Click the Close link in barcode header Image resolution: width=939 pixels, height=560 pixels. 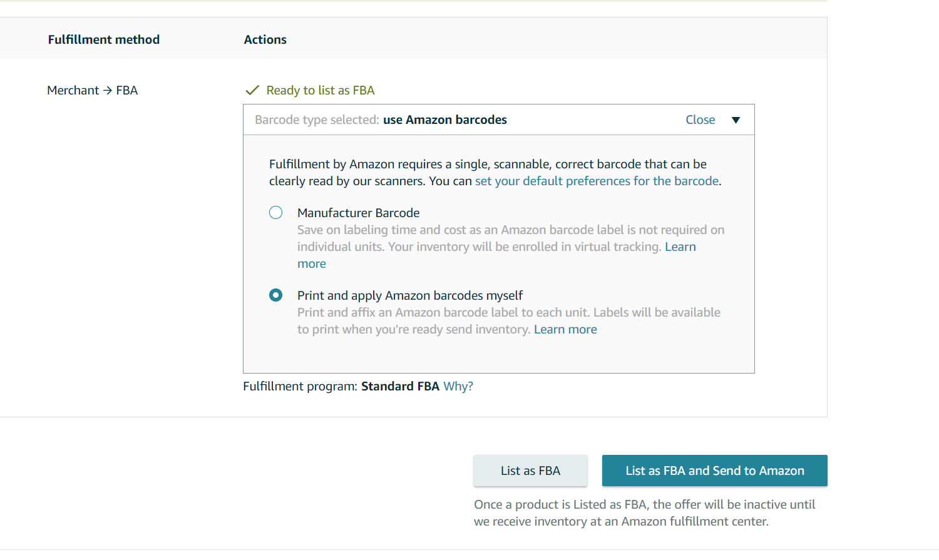click(700, 120)
